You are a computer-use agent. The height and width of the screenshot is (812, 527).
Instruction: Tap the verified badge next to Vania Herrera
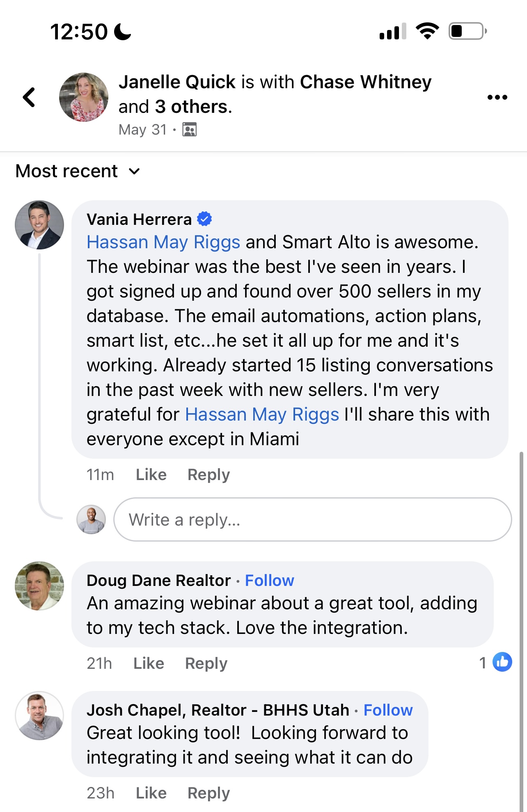[204, 219]
